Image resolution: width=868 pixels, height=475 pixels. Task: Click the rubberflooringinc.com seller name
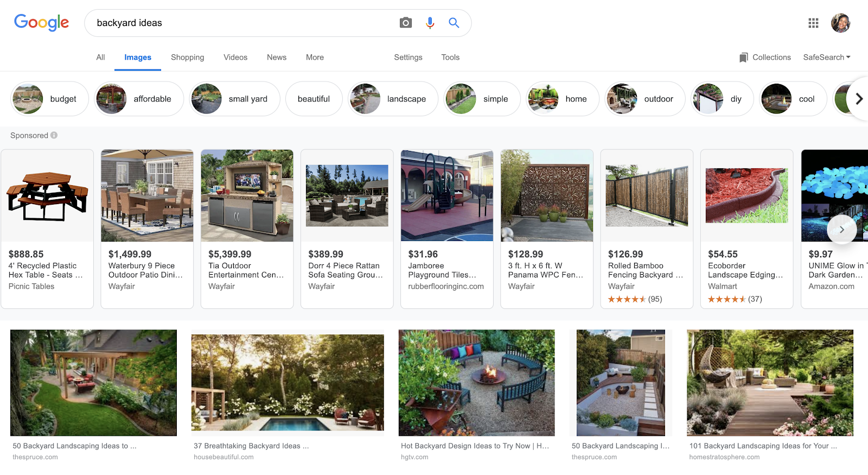(446, 286)
